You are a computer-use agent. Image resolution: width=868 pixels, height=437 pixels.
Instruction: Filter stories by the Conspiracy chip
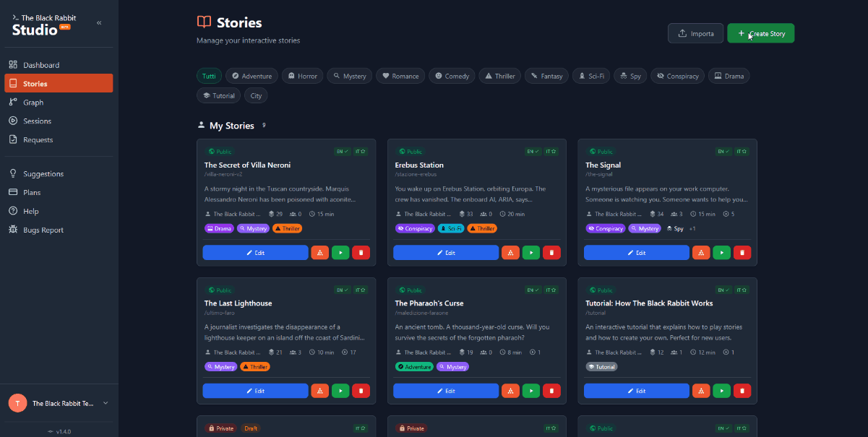point(677,76)
